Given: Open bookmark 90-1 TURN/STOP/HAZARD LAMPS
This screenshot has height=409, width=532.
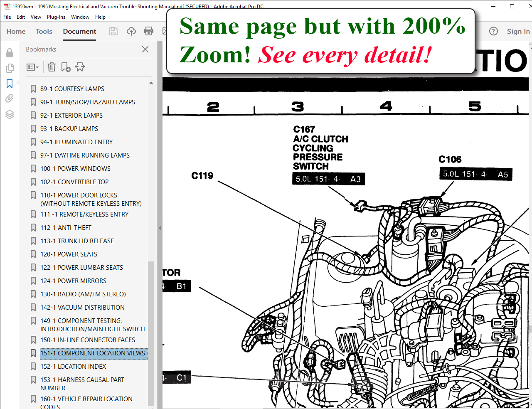Looking at the screenshot, I should (x=88, y=102).
